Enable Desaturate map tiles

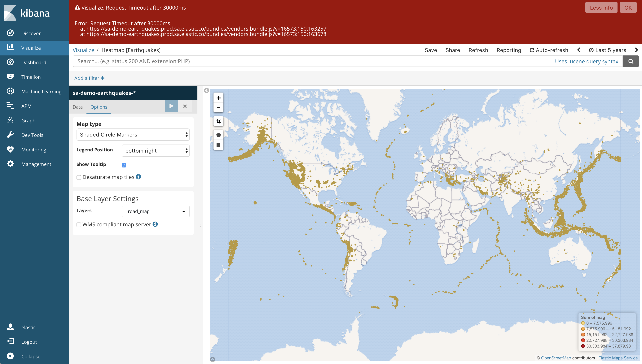(79, 177)
